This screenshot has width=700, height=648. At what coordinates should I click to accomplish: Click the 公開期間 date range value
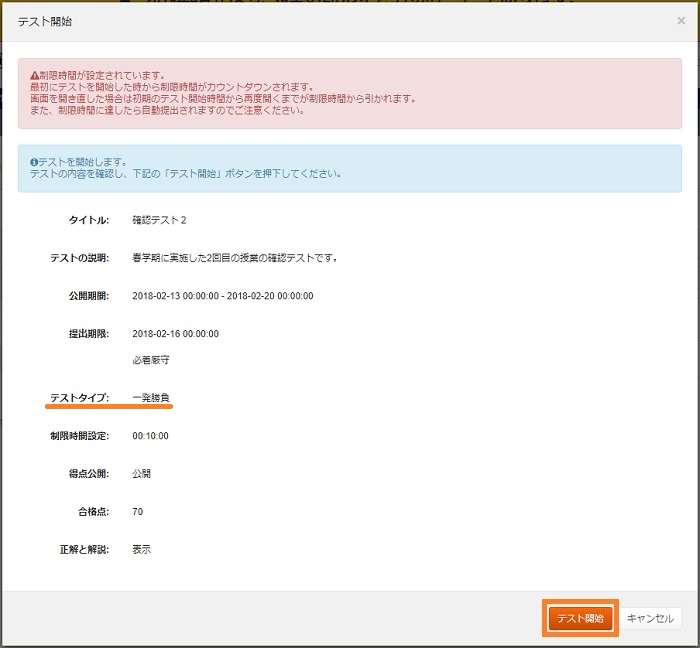tap(222, 295)
